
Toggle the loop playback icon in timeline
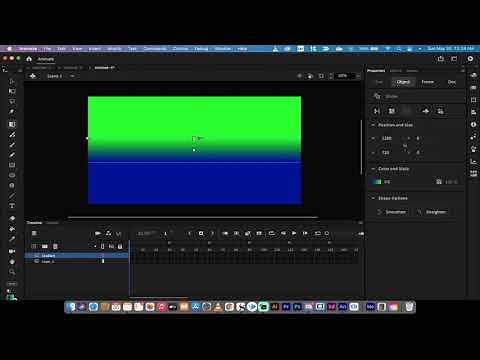[271, 233]
